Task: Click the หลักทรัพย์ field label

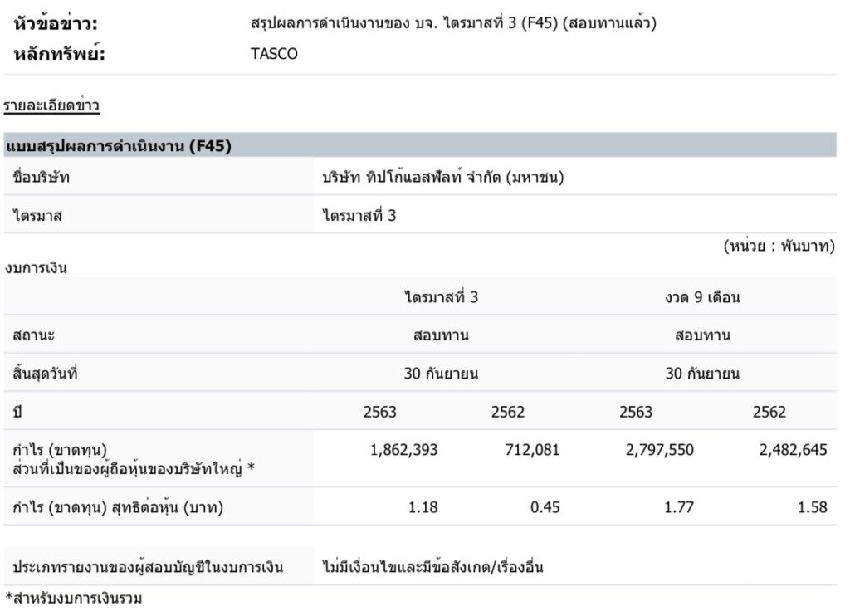Action: 60,55
